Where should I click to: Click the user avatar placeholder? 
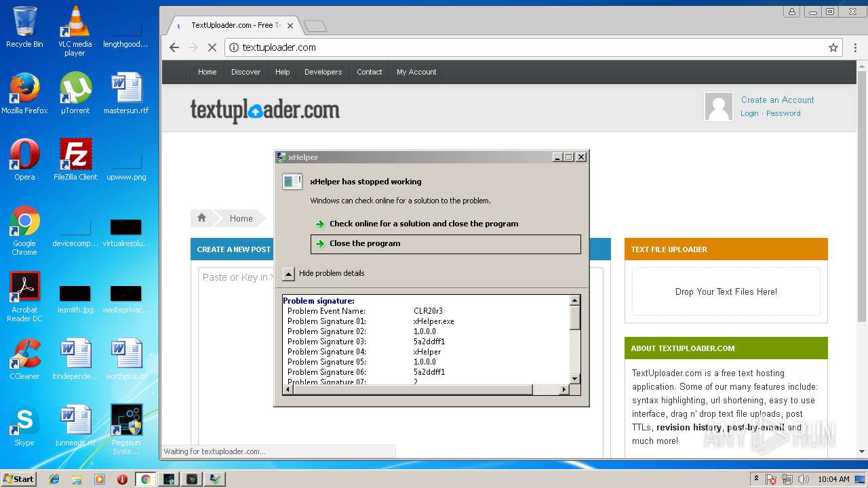[x=719, y=106]
